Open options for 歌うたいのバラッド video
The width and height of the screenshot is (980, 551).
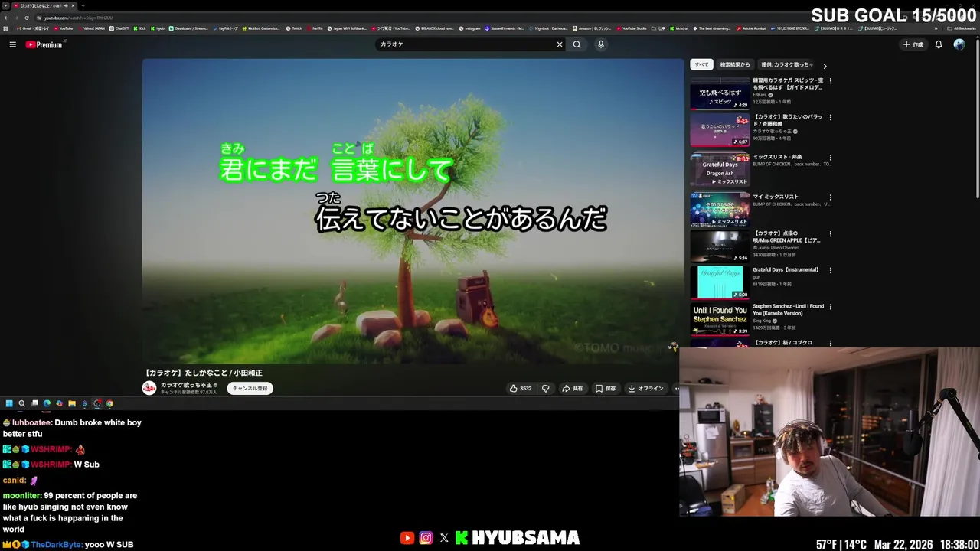pos(831,118)
